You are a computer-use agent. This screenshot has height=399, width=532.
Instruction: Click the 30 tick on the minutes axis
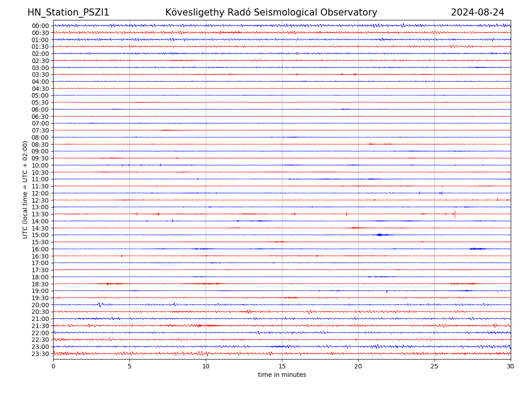click(511, 367)
